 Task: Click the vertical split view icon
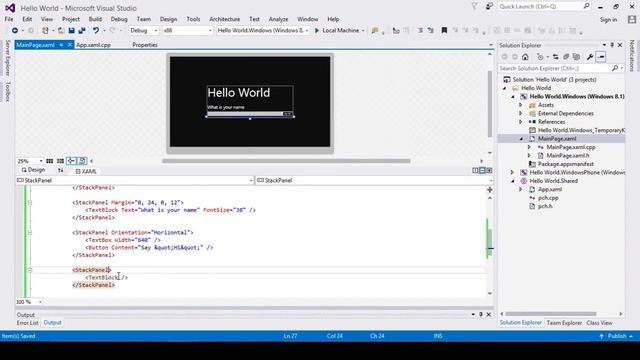pyautogui.click(x=475, y=170)
